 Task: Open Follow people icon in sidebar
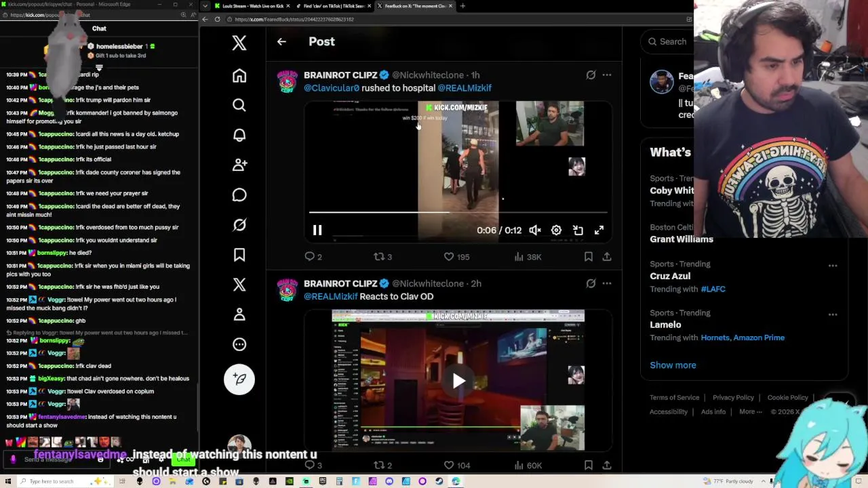click(x=239, y=165)
